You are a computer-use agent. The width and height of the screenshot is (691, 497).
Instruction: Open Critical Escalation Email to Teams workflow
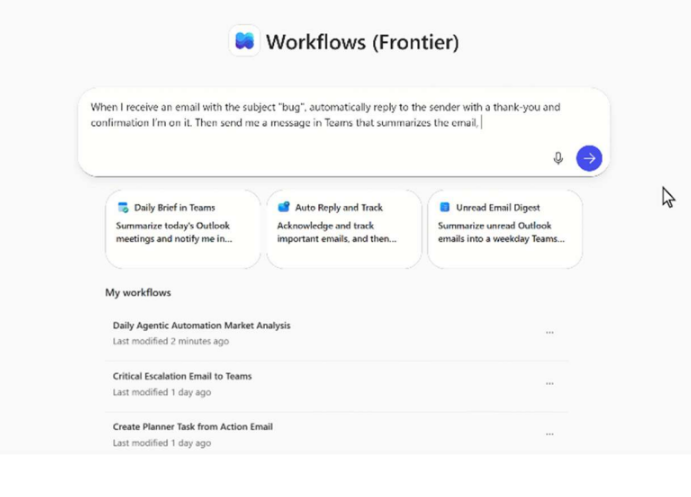182,376
